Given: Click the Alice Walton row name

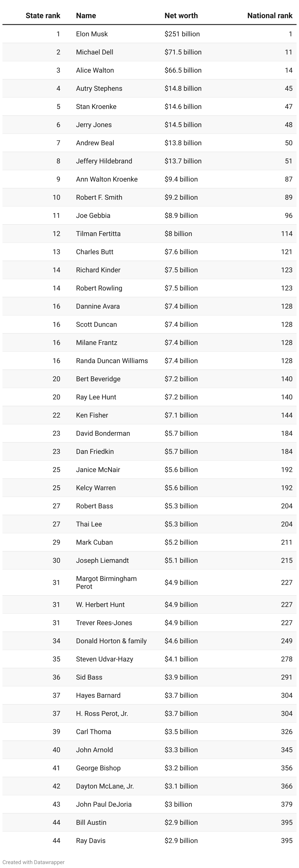Looking at the screenshot, I should pyautogui.click(x=95, y=70).
